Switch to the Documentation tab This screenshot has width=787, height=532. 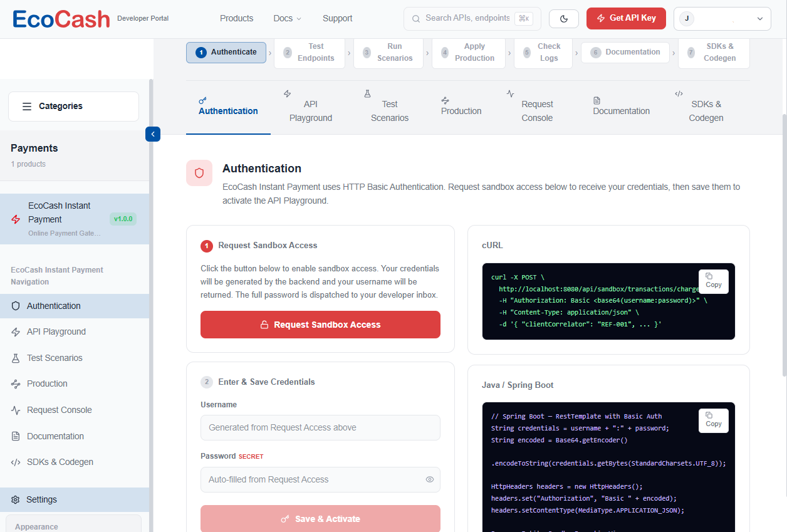(x=622, y=108)
